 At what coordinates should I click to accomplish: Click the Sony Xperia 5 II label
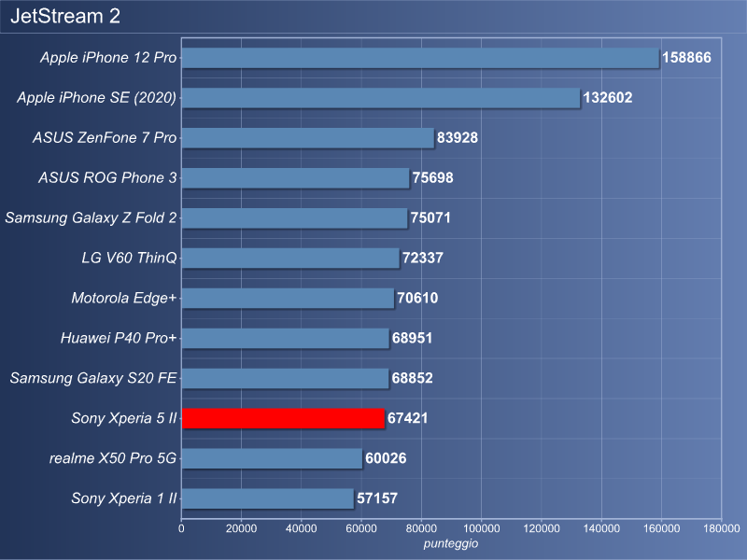124,418
